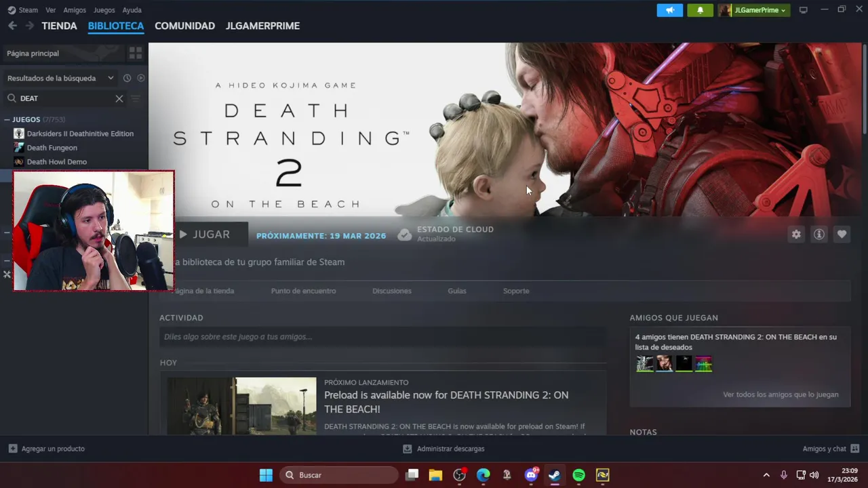Select Death Fungeon in the game list
Viewport: 868px width, 488px height.
pos(52,148)
